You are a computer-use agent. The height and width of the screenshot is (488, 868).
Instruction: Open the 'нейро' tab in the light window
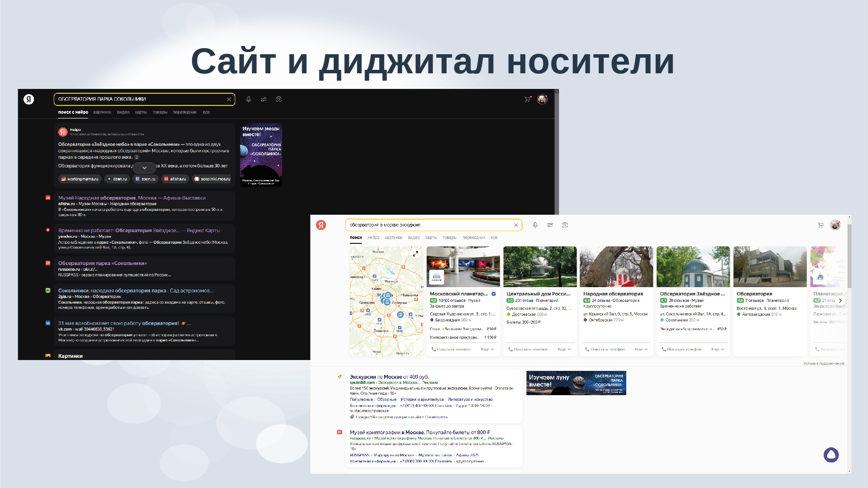pyautogui.click(x=373, y=238)
